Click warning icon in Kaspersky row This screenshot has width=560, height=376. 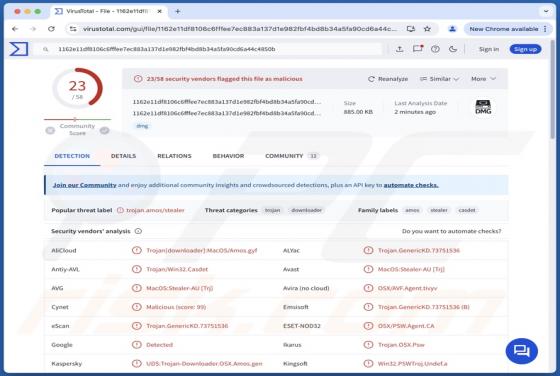136,364
